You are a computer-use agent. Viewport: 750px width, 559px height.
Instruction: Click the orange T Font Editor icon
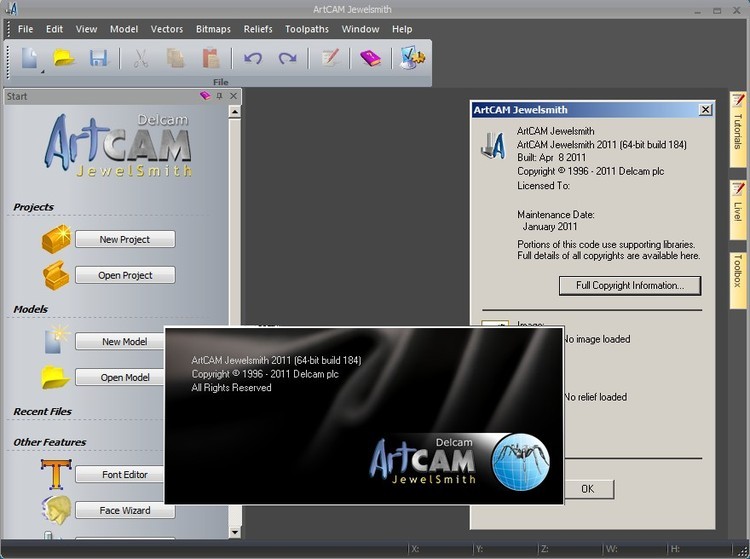56,473
